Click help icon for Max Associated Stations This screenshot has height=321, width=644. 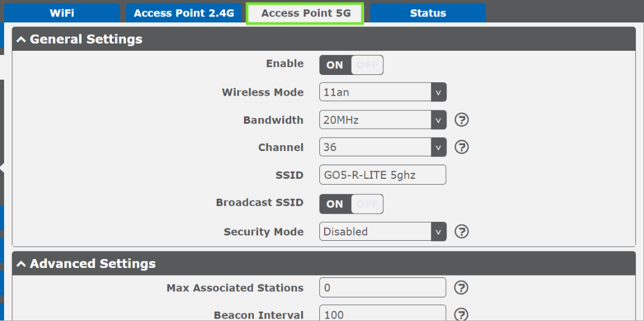click(462, 288)
